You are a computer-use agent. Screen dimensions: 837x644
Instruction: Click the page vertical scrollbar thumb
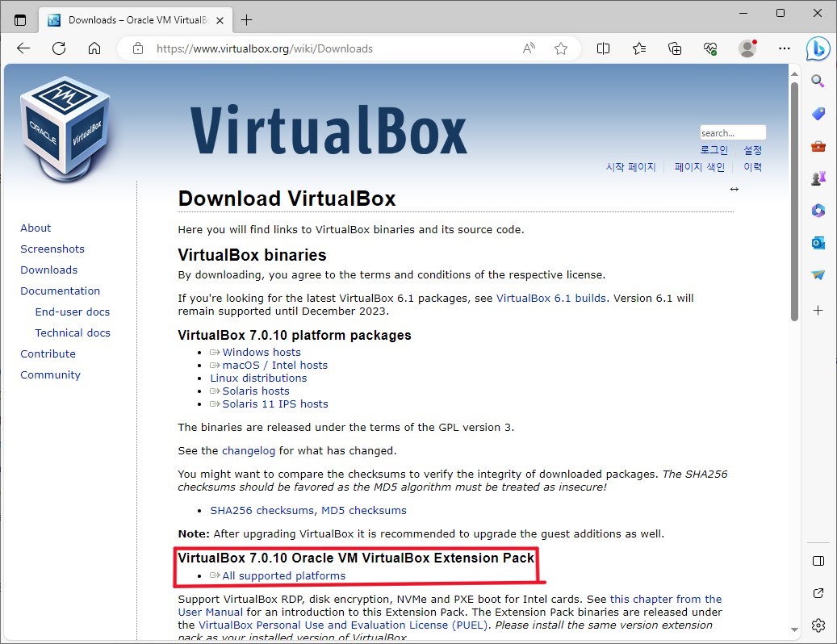click(794, 201)
